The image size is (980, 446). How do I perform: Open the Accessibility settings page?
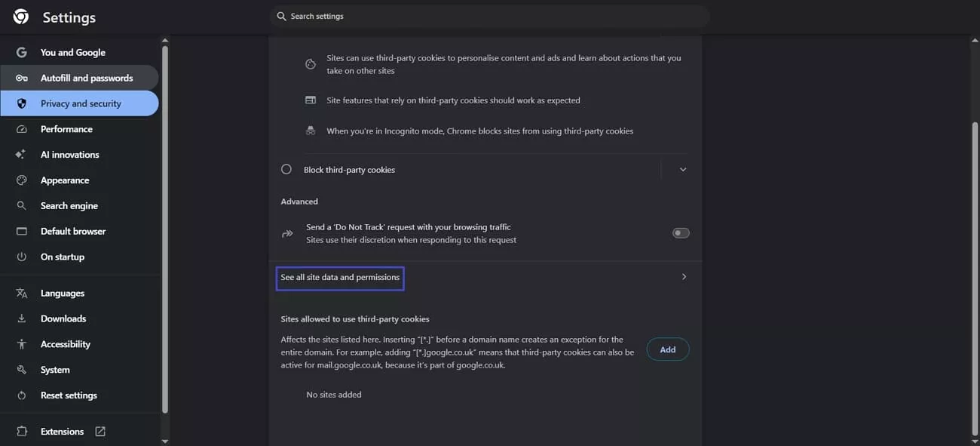pyautogui.click(x=66, y=344)
